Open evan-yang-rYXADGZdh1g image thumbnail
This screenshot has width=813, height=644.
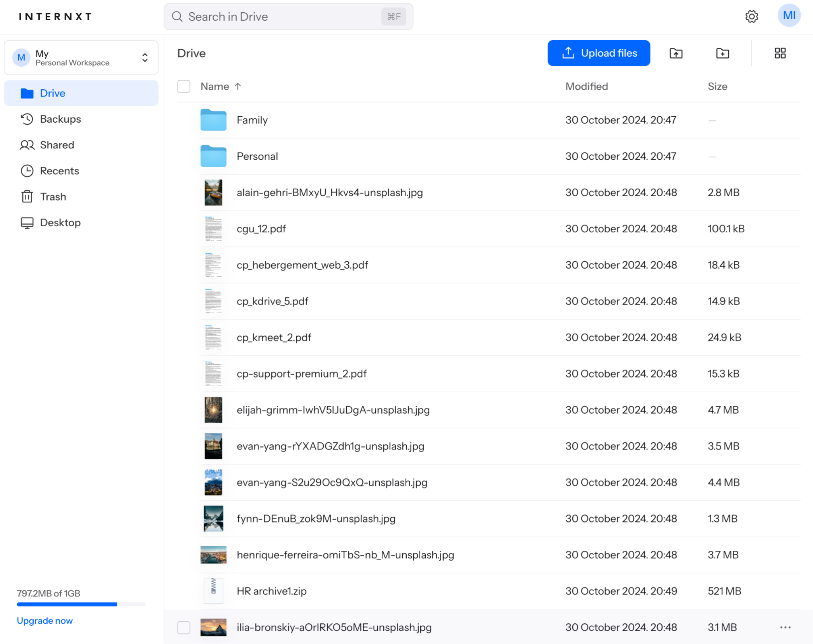pos(213,446)
